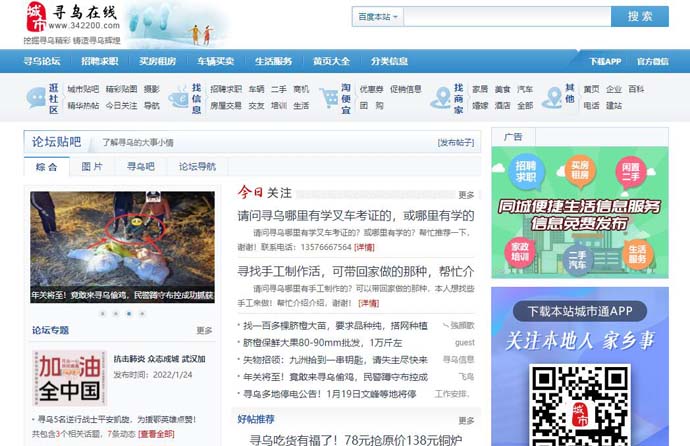Click the 找信息 teacup icon
Image resolution: width=690 pixels, height=446 pixels.
(x=178, y=98)
